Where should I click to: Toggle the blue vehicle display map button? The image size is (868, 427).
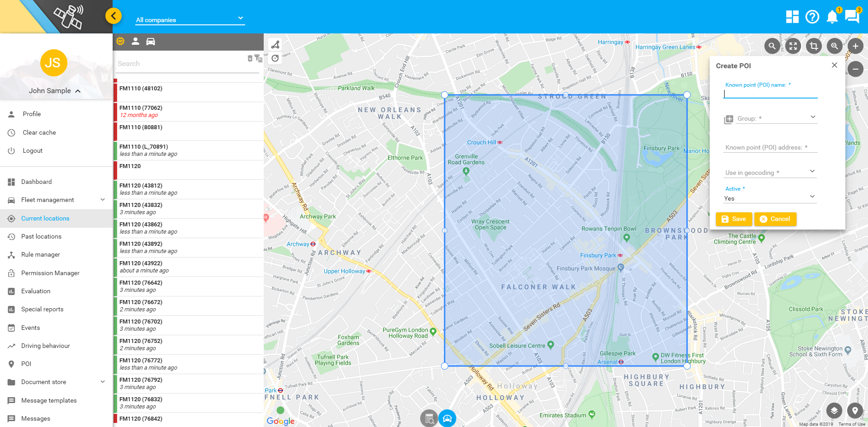(x=447, y=418)
